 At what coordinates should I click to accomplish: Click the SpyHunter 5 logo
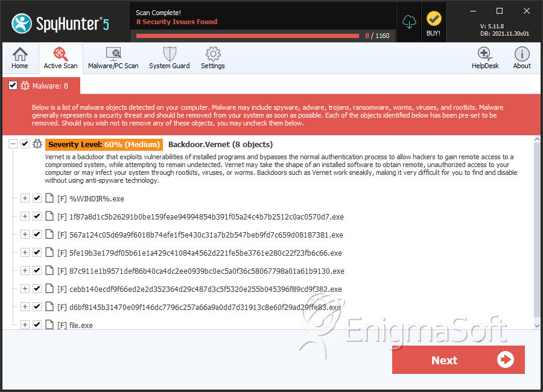pos(60,24)
